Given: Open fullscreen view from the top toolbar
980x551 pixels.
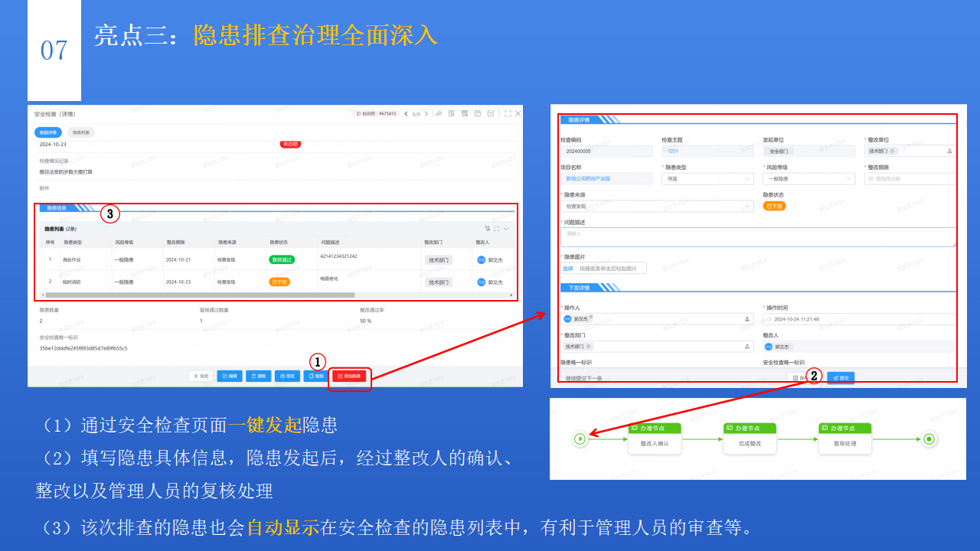Looking at the screenshot, I should pos(508,113).
